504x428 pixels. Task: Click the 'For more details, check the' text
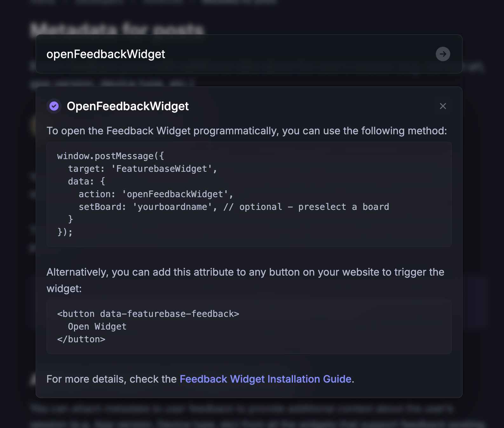(x=112, y=379)
